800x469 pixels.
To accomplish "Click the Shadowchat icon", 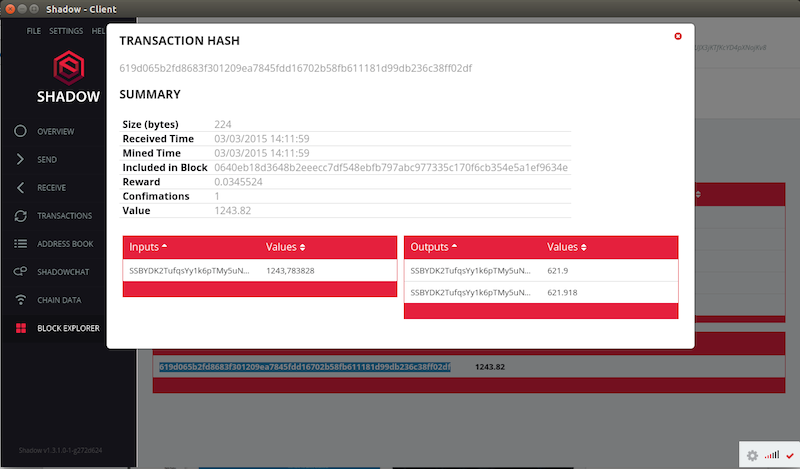I will (x=20, y=271).
